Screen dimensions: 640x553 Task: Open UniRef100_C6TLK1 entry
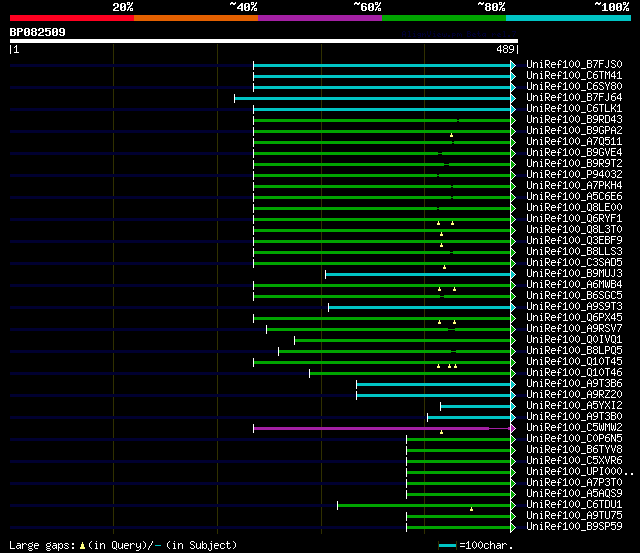574,109
